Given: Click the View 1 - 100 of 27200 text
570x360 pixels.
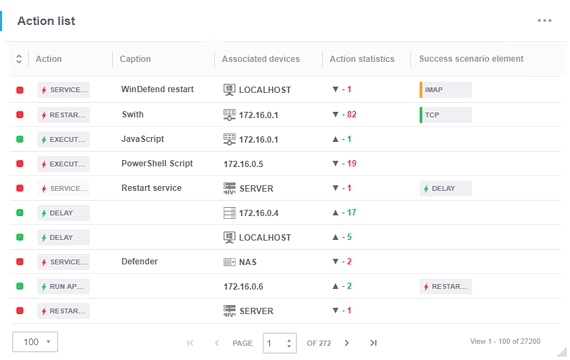Looking at the screenshot, I should [x=505, y=341].
